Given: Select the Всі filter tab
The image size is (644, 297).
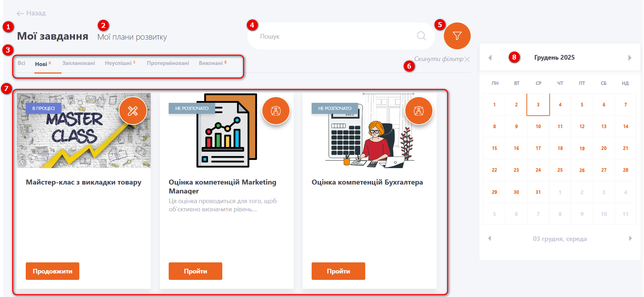Looking at the screenshot, I should click(x=21, y=63).
